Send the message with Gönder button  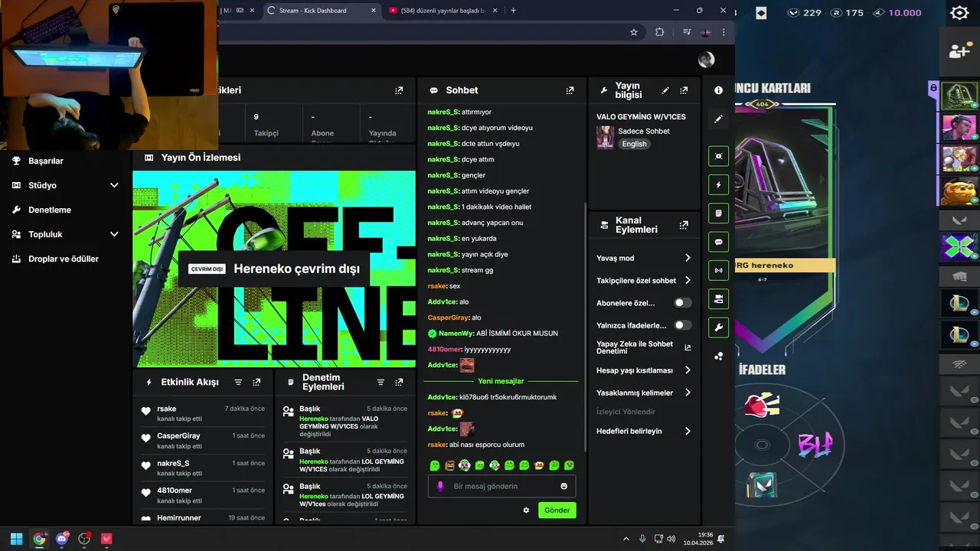(x=557, y=510)
